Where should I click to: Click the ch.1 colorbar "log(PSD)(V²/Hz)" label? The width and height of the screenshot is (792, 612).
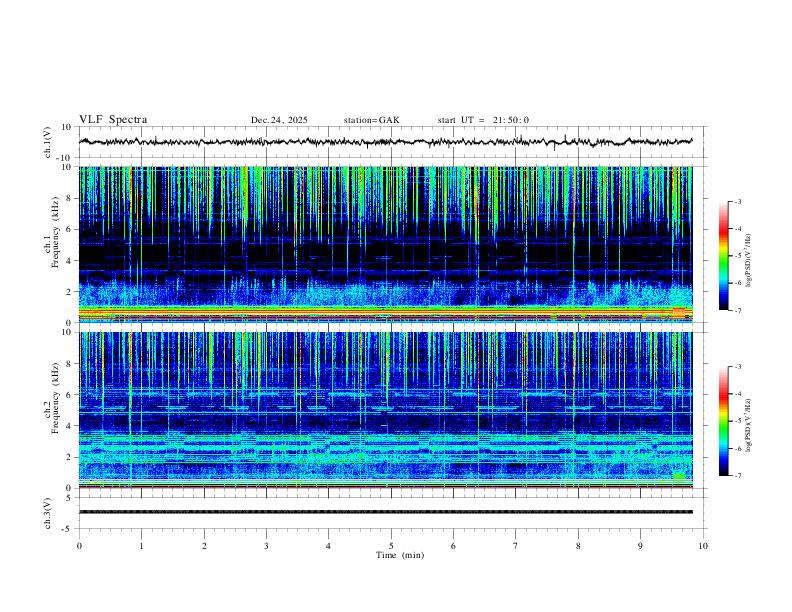(x=749, y=261)
